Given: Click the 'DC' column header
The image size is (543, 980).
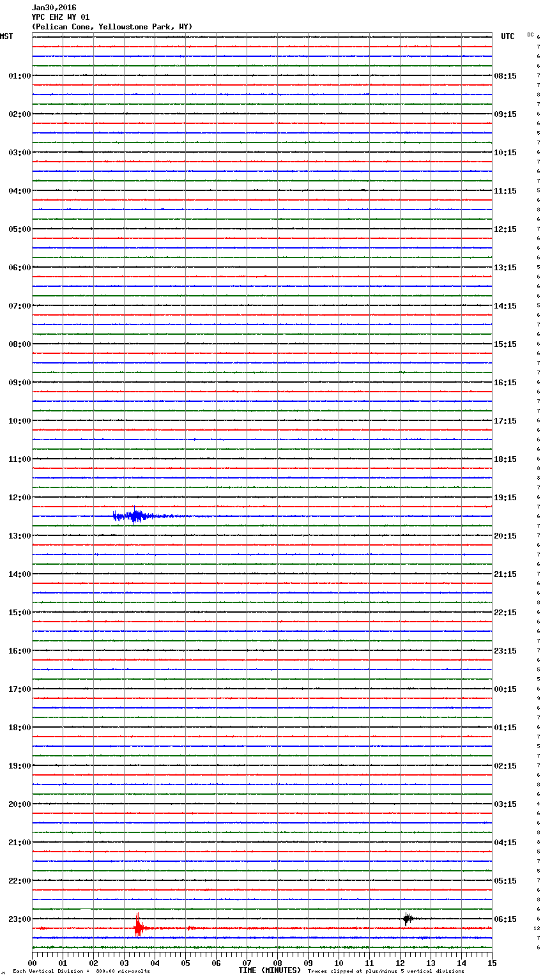Looking at the screenshot, I should pos(530,34).
